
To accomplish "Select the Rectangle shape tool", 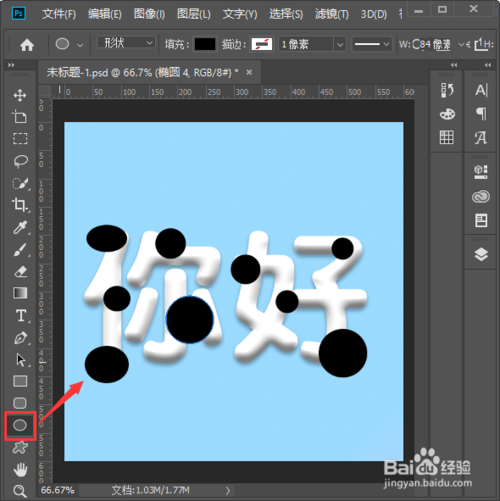I will coord(20,381).
